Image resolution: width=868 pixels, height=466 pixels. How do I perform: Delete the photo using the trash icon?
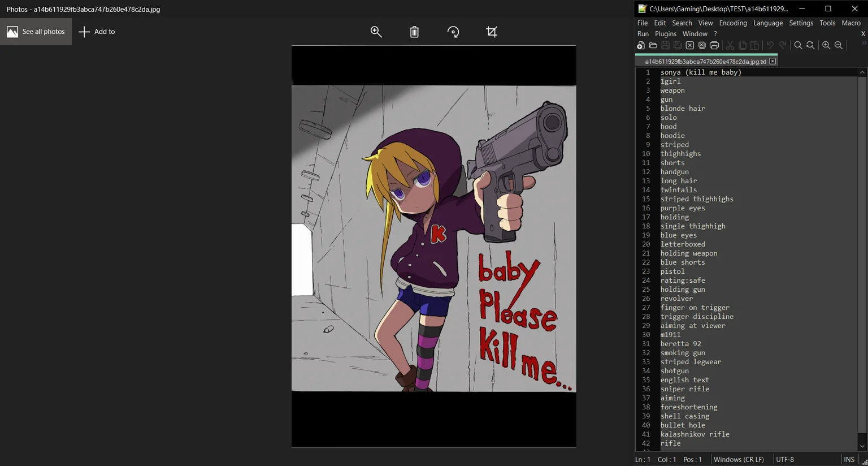coord(414,32)
